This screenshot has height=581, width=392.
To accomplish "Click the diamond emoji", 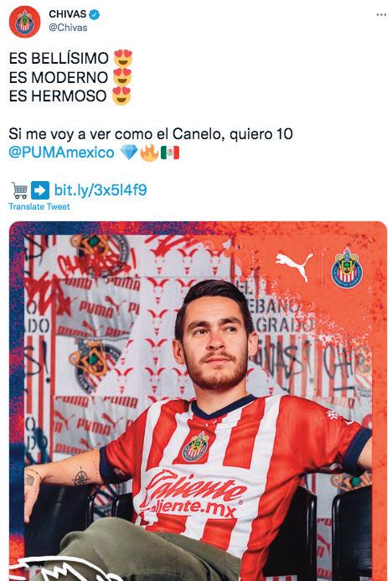I will [129, 153].
